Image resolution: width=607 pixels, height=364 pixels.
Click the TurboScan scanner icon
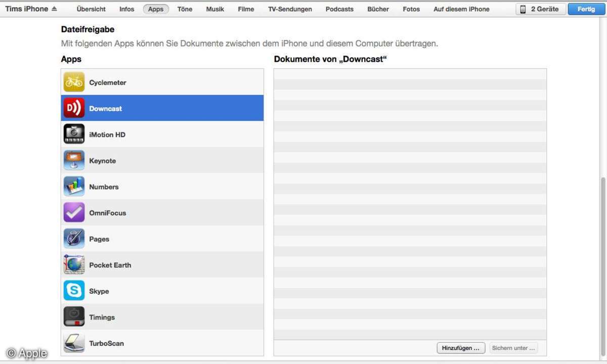click(74, 343)
